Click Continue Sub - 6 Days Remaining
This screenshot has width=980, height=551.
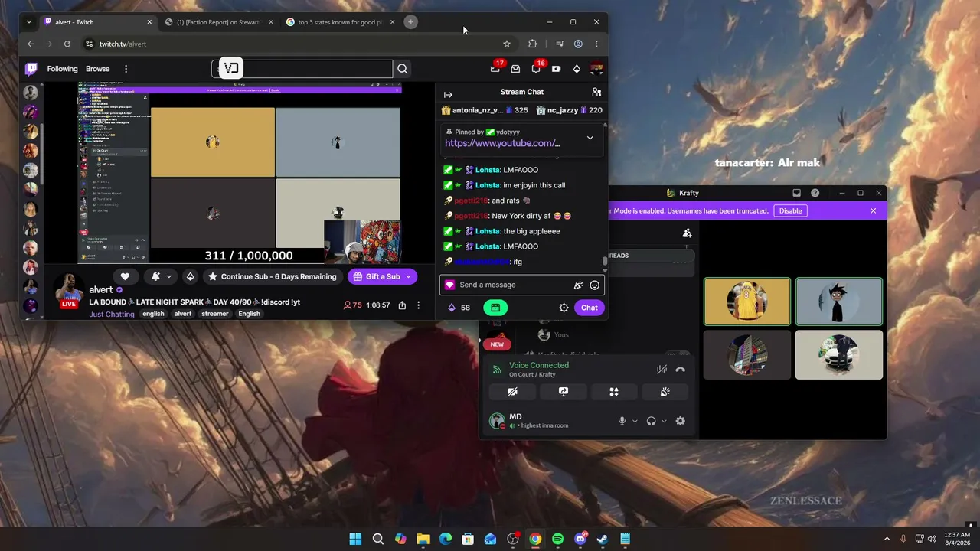coord(273,276)
